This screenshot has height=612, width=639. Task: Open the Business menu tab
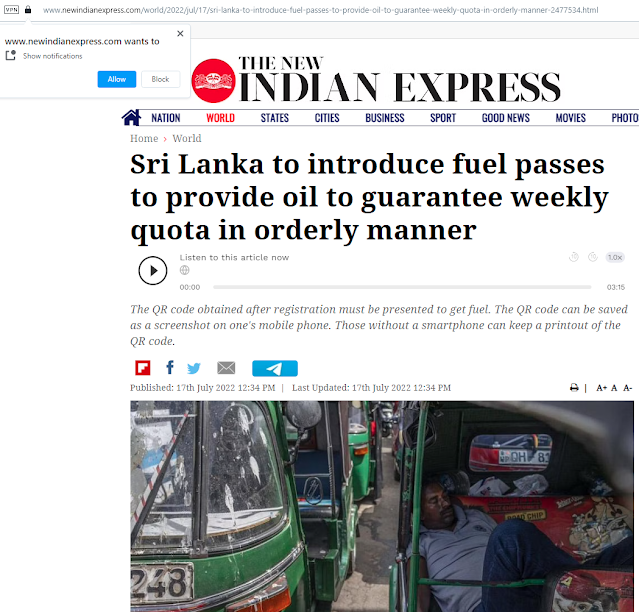[x=384, y=118]
